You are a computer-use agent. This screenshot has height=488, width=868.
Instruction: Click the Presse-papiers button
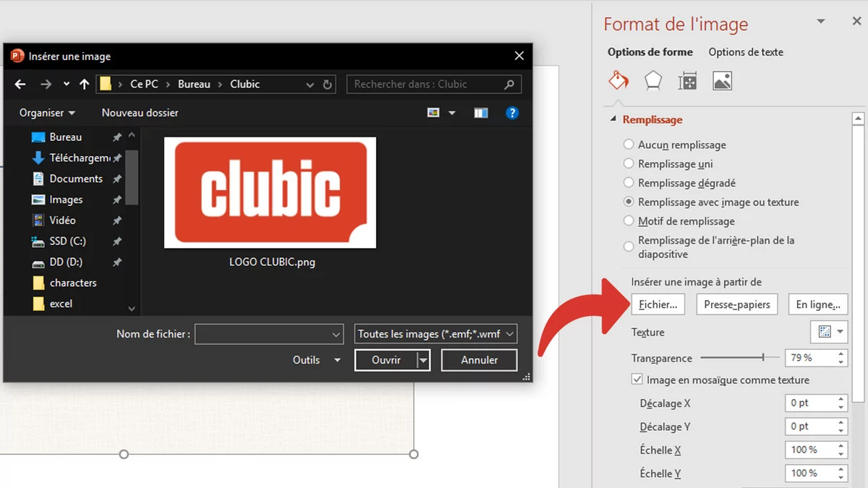point(737,304)
